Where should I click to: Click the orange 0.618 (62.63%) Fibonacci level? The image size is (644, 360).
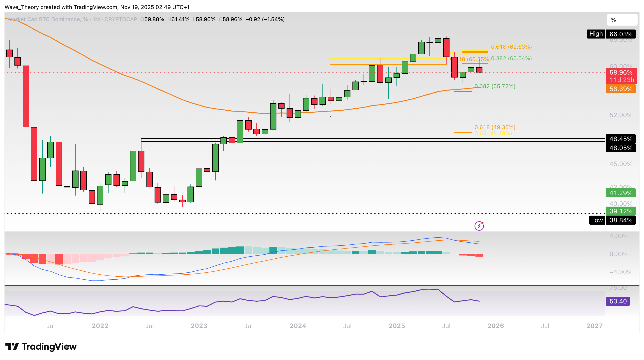pyautogui.click(x=511, y=47)
